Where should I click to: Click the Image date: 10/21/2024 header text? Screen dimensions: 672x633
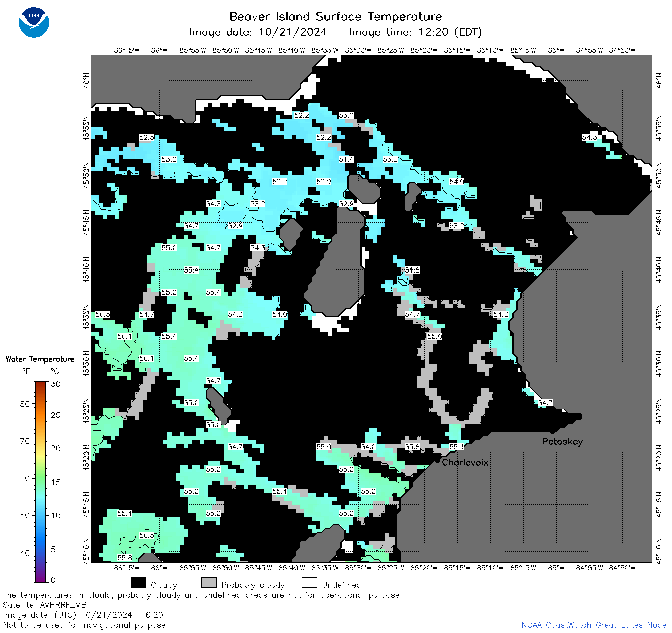click(x=258, y=32)
